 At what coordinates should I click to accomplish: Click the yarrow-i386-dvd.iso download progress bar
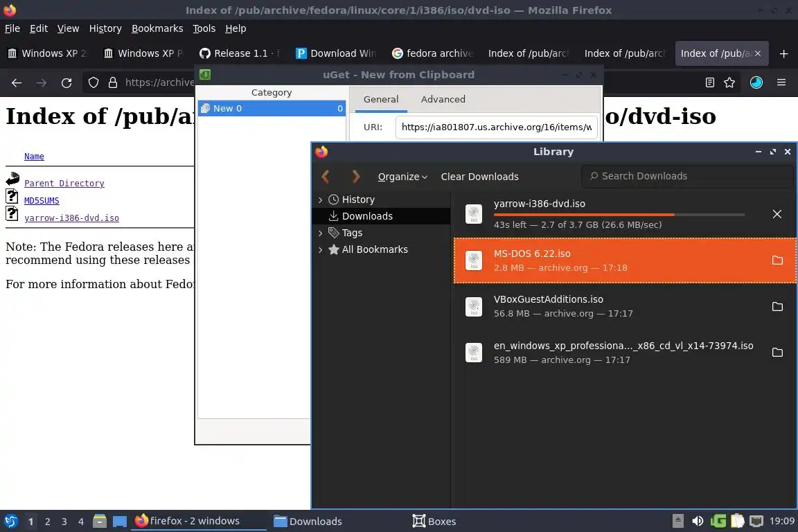619,215
